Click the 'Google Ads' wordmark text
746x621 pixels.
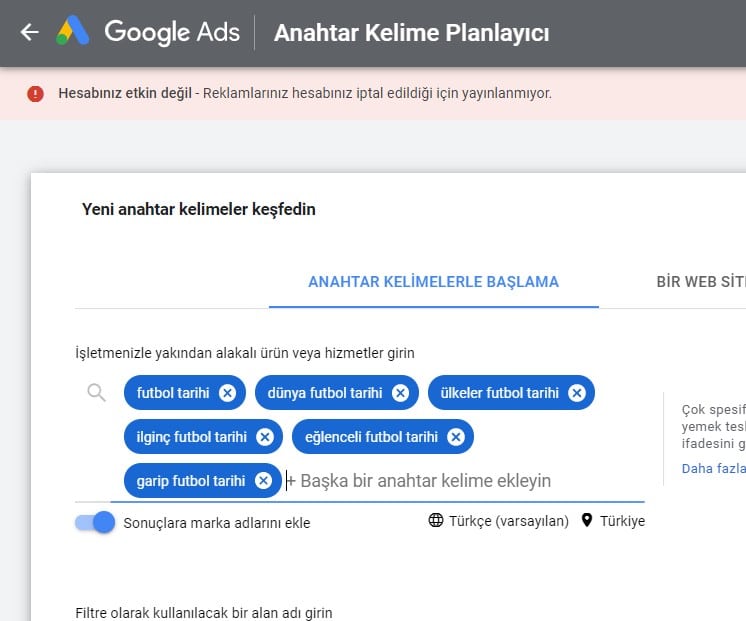[x=172, y=32]
